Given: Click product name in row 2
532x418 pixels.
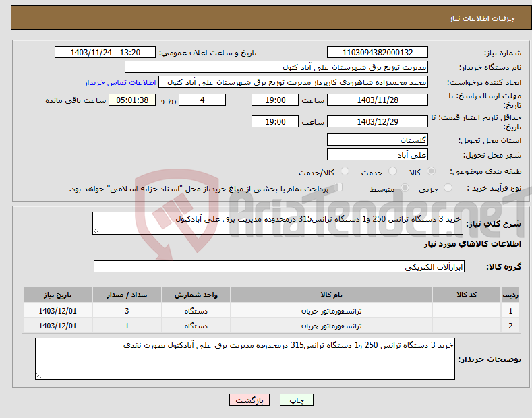Looking at the screenshot, I should click(331, 326).
